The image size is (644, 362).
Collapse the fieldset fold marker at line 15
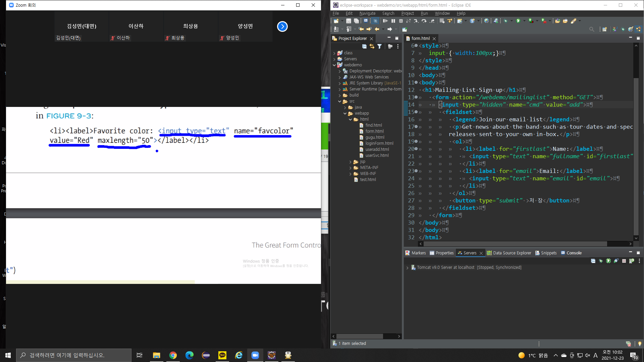416,112
